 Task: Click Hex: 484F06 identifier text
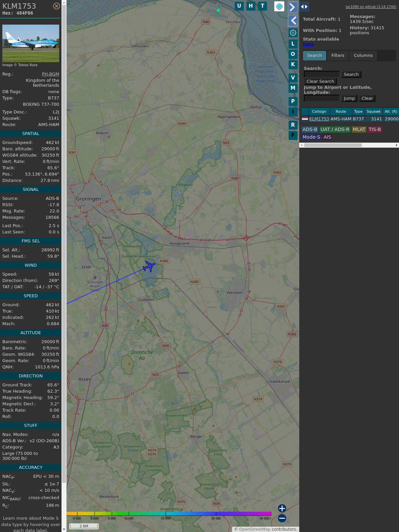click(x=18, y=13)
